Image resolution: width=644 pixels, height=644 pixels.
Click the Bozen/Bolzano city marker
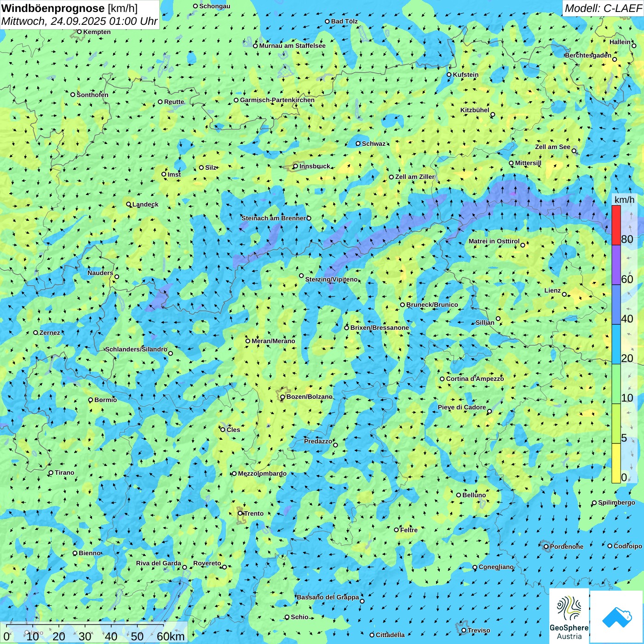282,397
